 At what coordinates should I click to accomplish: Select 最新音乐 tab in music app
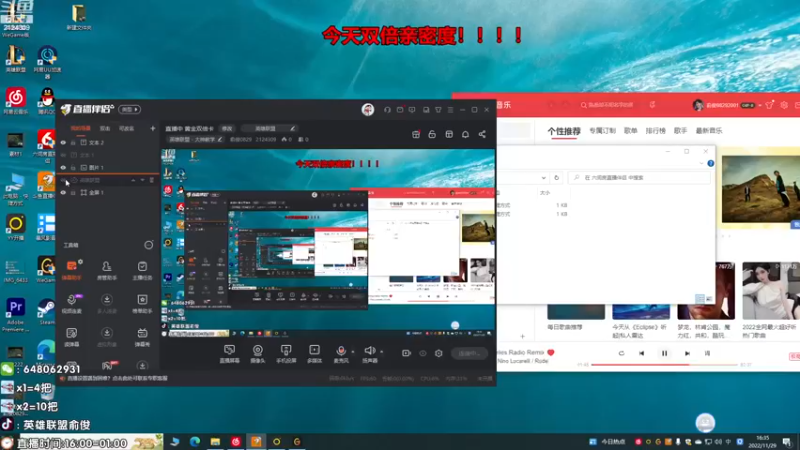[709, 131]
